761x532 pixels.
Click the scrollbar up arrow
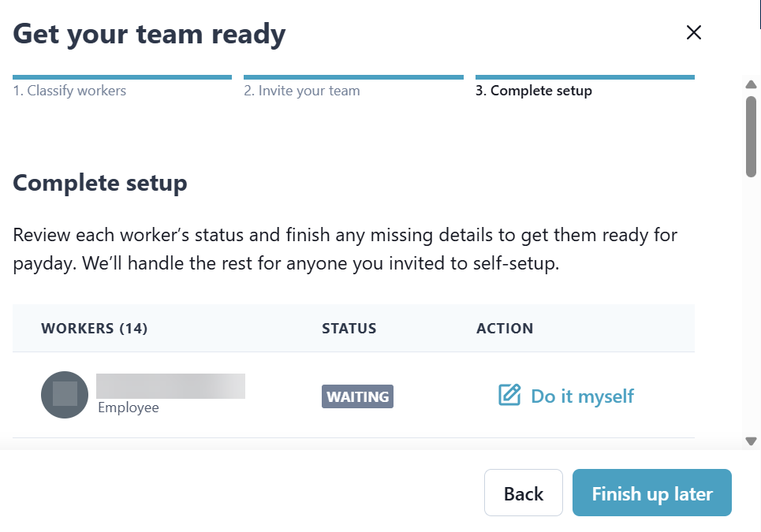pyautogui.click(x=751, y=84)
